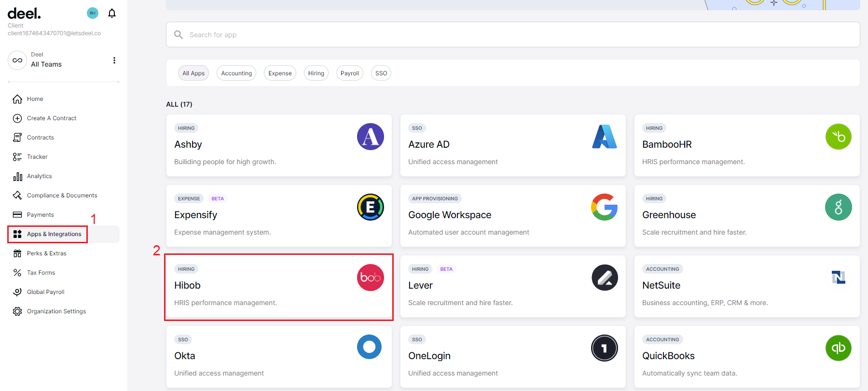The image size is (868, 391).
Task: Click the Hibob logo
Action: (x=371, y=278)
